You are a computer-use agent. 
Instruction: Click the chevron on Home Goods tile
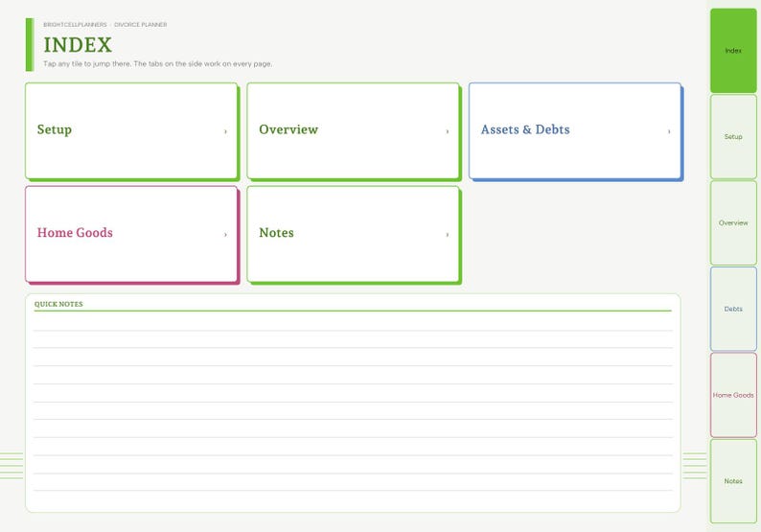pos(225,235)
